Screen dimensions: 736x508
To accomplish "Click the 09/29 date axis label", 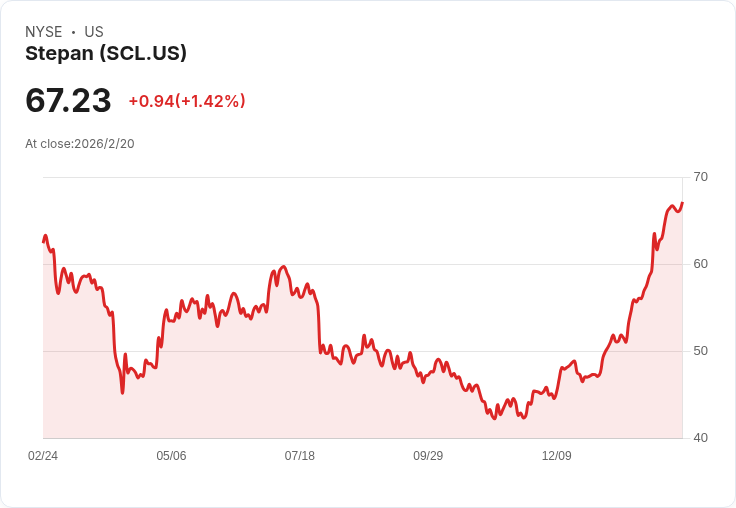I will pyautogui.click(x=428, y=456).
